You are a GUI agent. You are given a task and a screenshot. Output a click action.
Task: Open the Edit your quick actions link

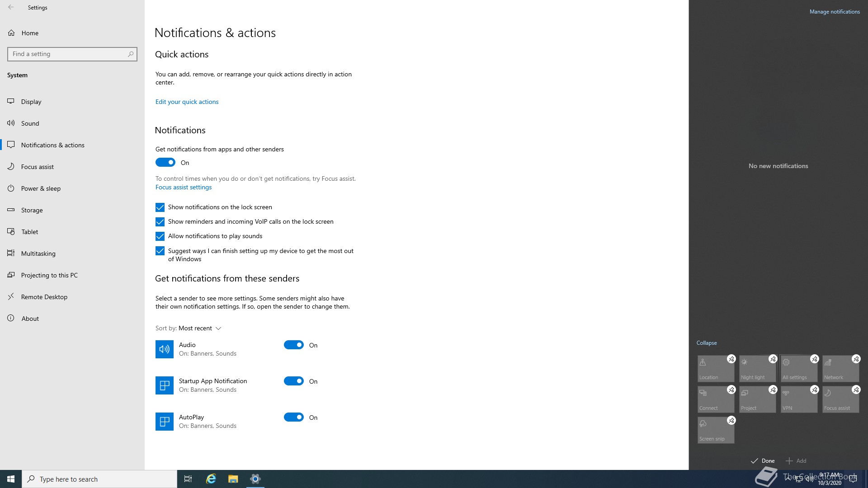187,102
